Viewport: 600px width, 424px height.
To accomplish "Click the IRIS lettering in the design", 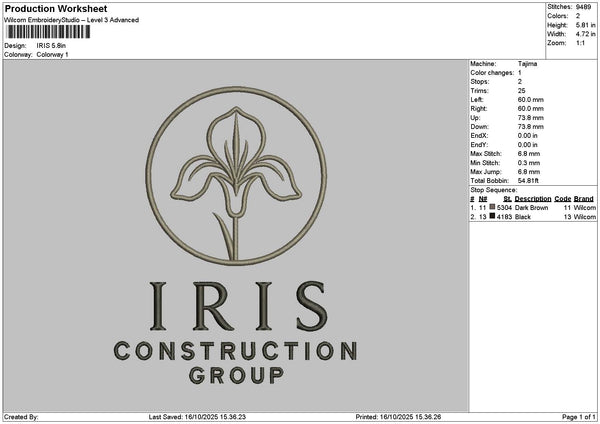I will pyautogui.click(x=236, y=305).
